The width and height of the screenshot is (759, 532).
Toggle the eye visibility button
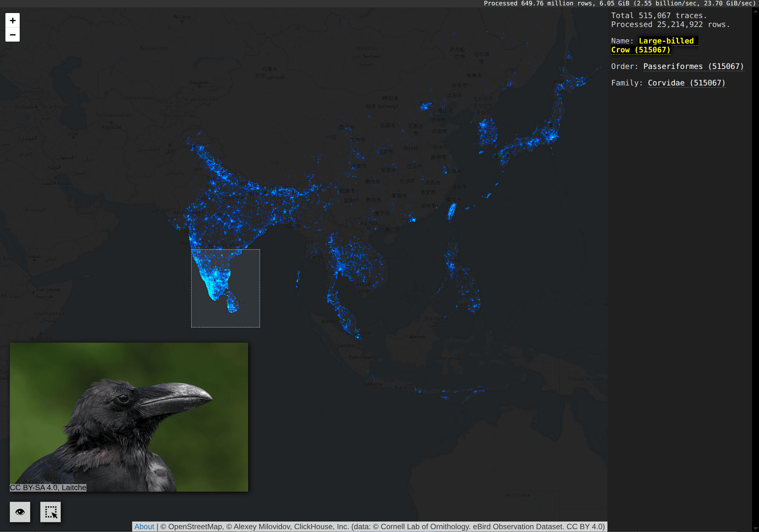pyautogui.click(x=20, y=512)
